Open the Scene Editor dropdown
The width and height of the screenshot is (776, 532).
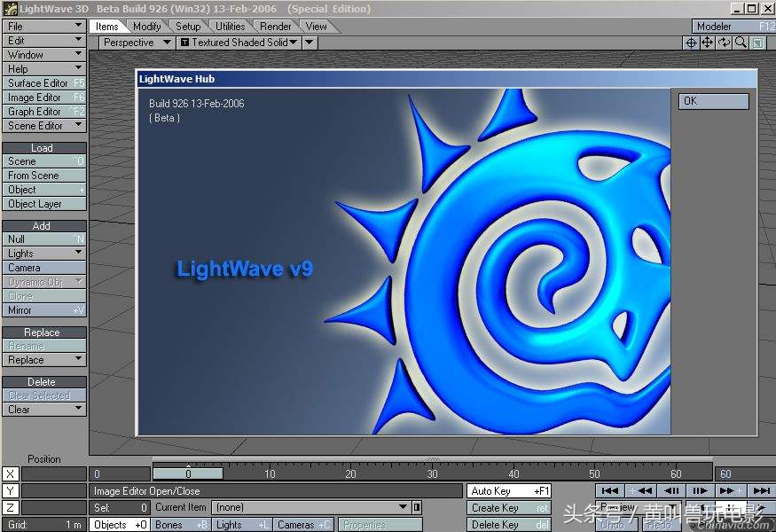pos(44,126)
